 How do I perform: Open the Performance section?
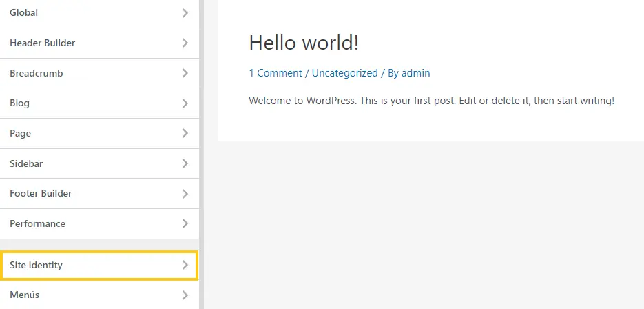pos(99,223)
